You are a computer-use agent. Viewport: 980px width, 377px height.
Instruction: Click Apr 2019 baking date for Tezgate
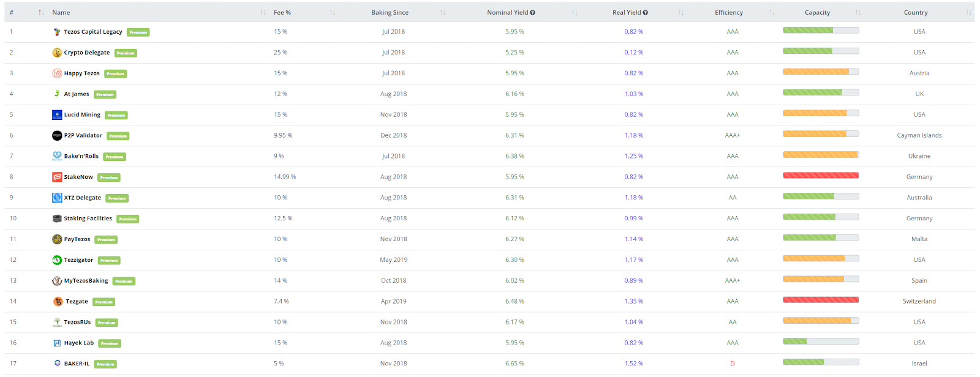(393, 301)
